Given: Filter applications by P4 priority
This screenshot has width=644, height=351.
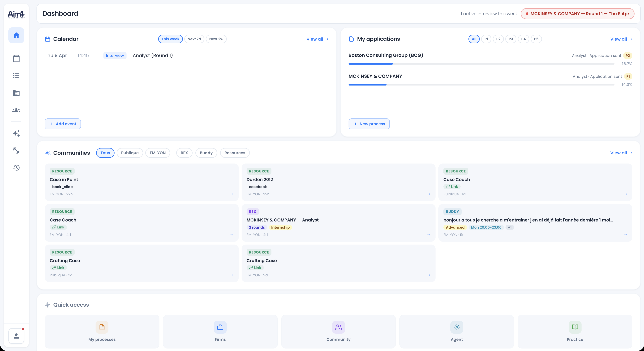Looking at the screenshot, I should coord(524,39).
